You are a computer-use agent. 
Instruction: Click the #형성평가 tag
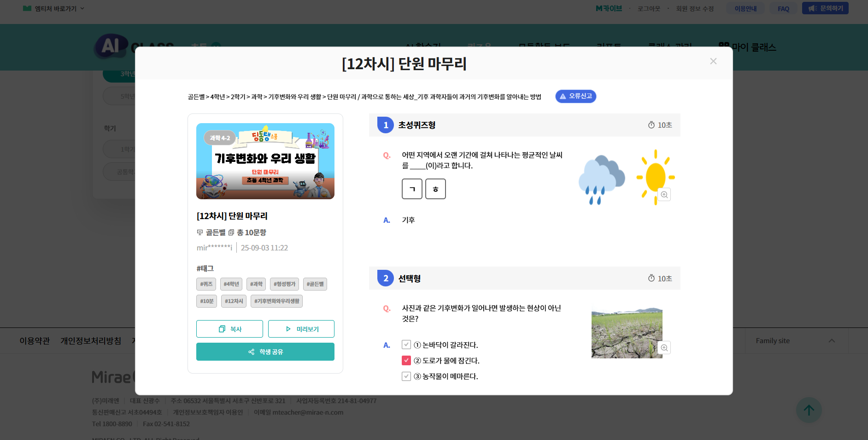click(x=284, y=284)
